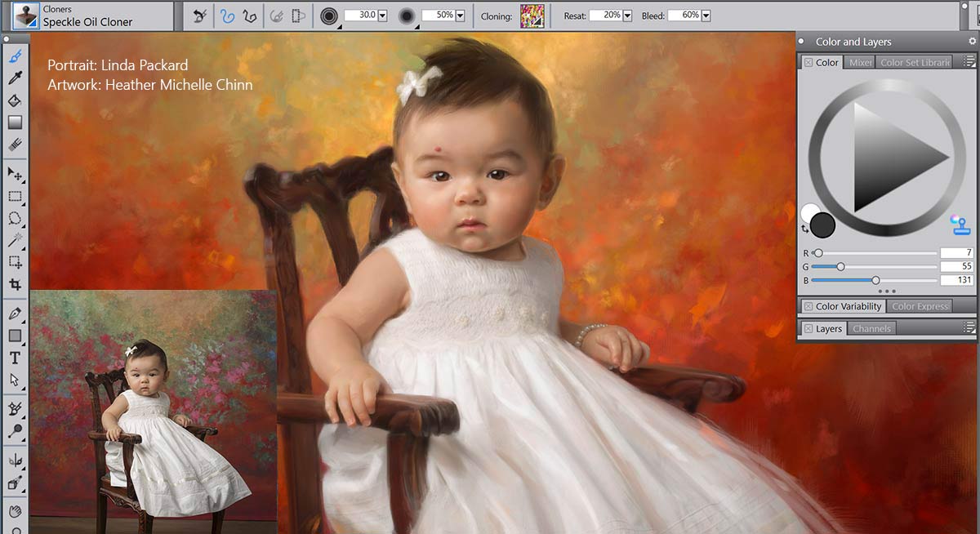Open the opacity percentage dropdown arrow
980x534 pixels.
click(x=460, y=16)
